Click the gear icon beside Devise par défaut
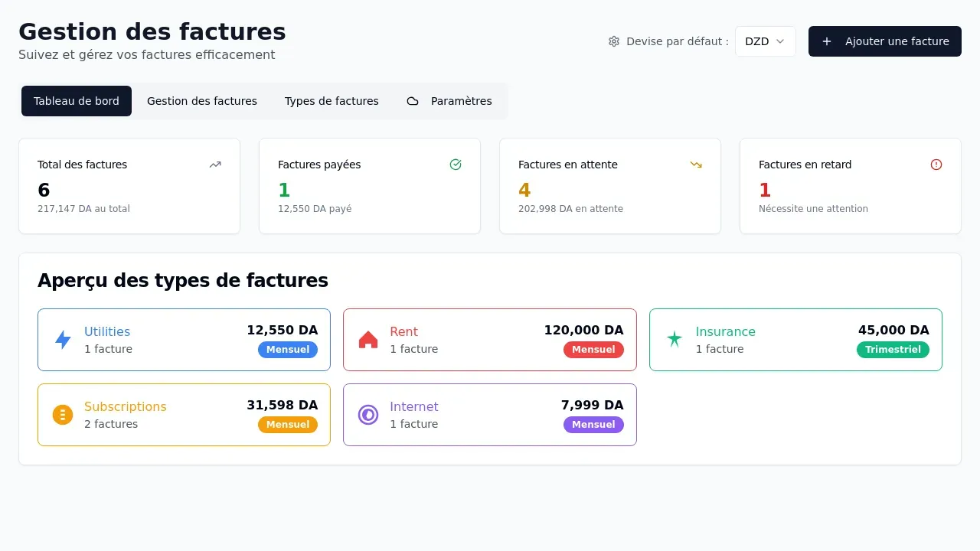The height and width of the screenshot is (551, 980). [614, 41]
